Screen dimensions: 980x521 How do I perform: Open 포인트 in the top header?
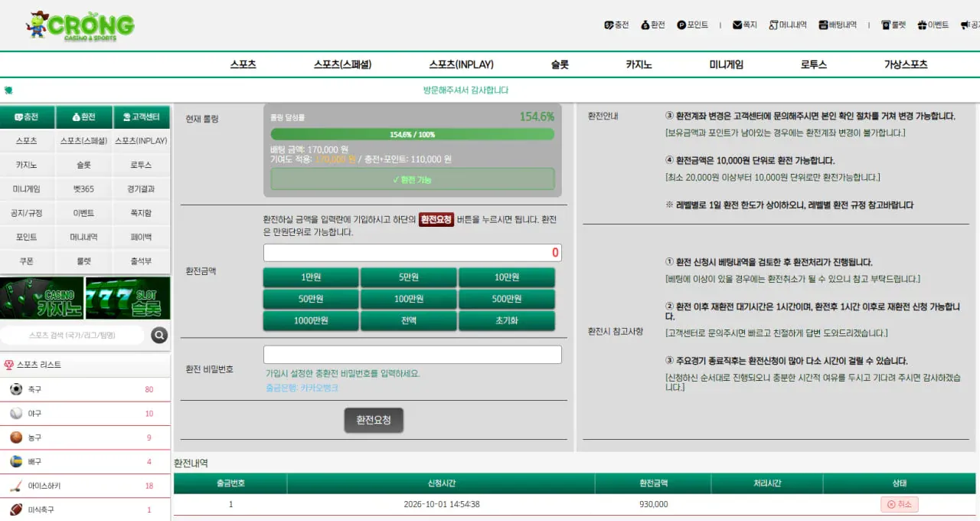click(693, 25)
